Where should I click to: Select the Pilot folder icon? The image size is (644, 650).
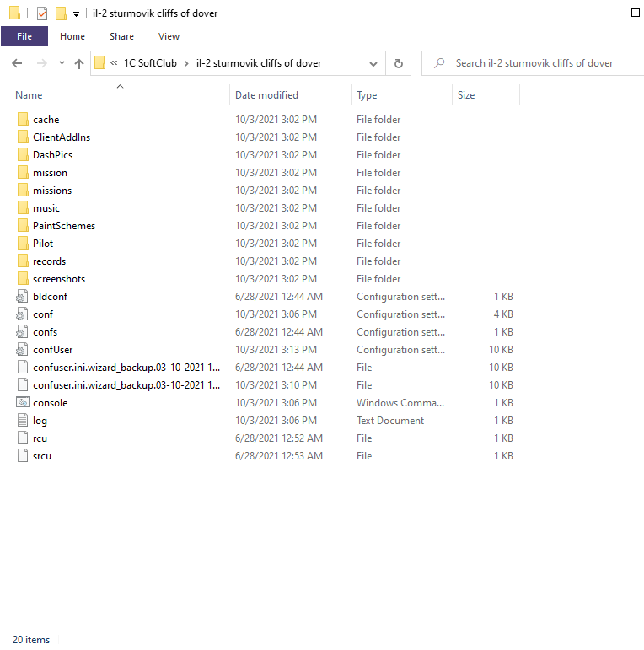pos(24,244)
